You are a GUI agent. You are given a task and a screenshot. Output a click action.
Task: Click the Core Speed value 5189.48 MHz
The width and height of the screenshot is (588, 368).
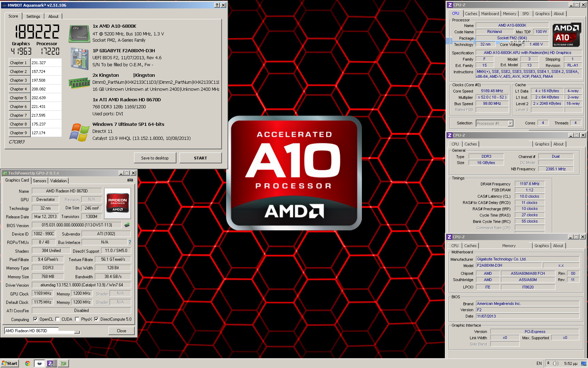coord(492,91)
